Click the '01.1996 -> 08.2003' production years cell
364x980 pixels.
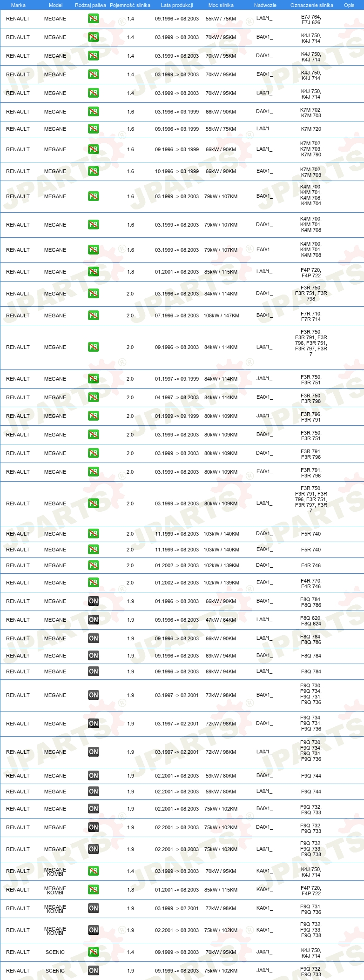pyautogui.click(x=177, y=601)
